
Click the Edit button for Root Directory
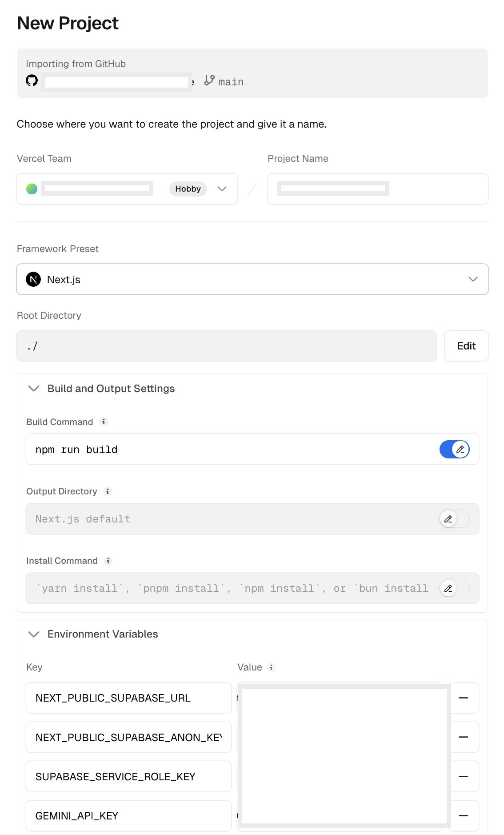pyautogui.click(x=466, y=346)
